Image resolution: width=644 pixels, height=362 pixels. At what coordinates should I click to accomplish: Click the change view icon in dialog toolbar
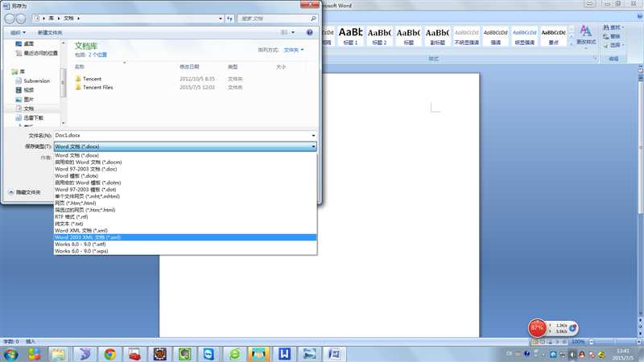coord(284,32)
